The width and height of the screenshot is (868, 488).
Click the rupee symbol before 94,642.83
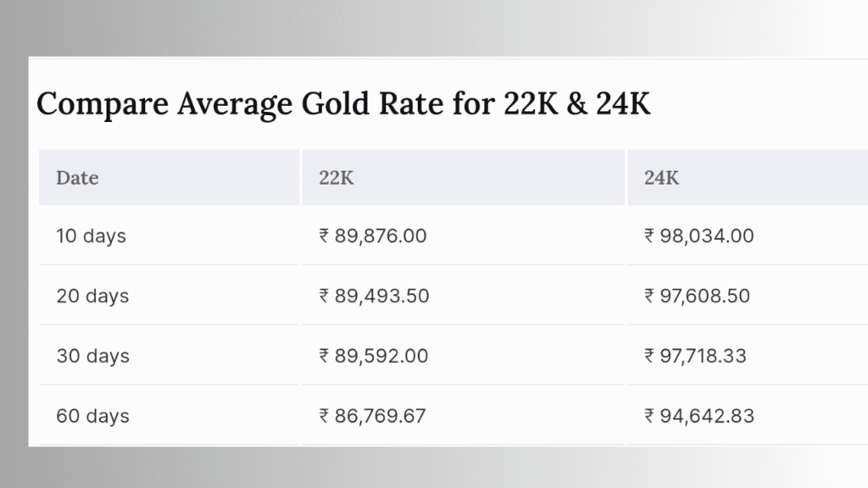tap(648, 416)
